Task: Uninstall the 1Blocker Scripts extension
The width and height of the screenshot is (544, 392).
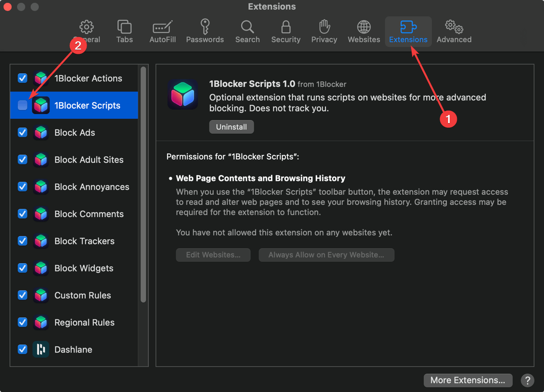Action: point(232,127)
